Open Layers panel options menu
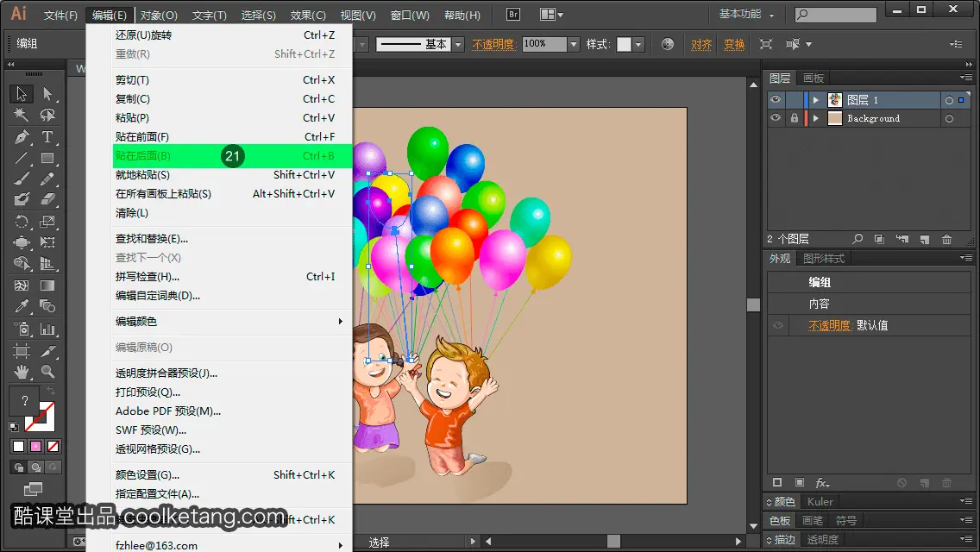Viewport: 980px width, 552px height. [x=966, y=78]
